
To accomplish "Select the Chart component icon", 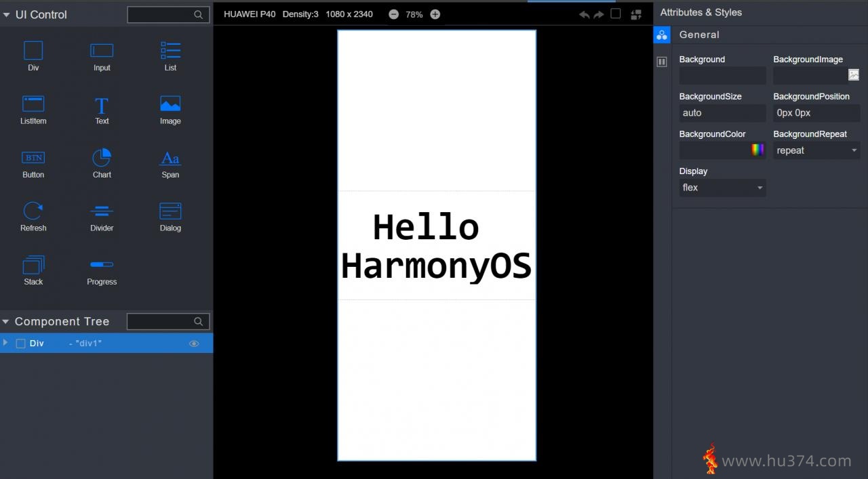I will click(x=102, y=157).
